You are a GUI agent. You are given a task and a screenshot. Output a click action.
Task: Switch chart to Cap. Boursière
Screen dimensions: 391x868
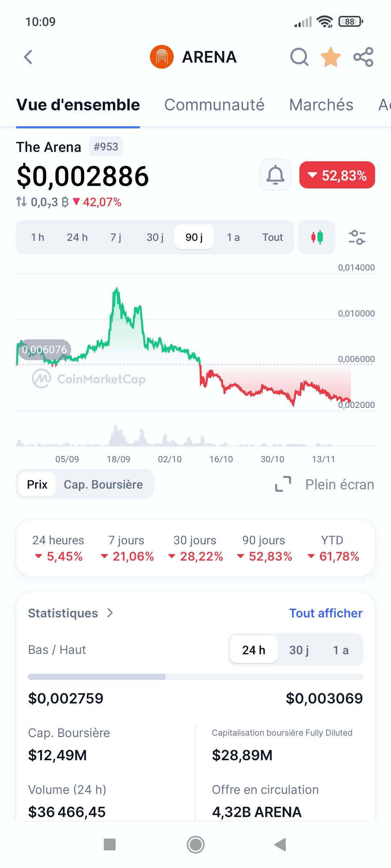[103, 484]
